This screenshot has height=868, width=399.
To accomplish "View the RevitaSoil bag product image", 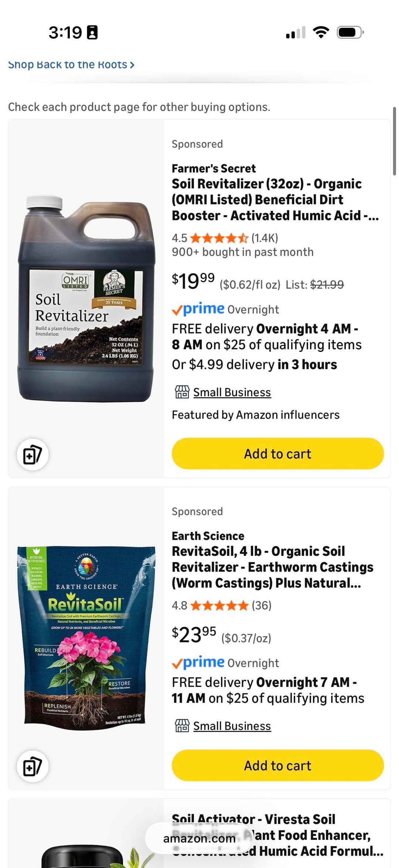I will tap(86, 638).
